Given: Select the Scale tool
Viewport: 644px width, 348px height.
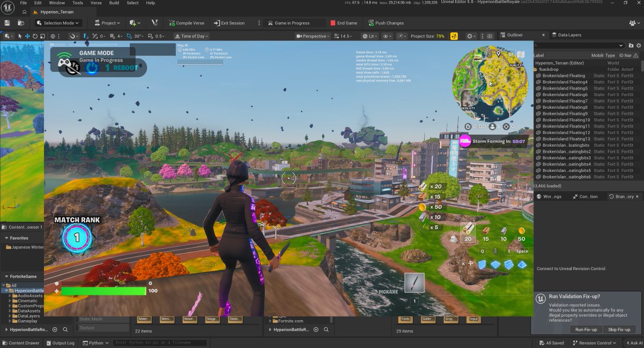Looking at the screenshot, I should [42, 36].
